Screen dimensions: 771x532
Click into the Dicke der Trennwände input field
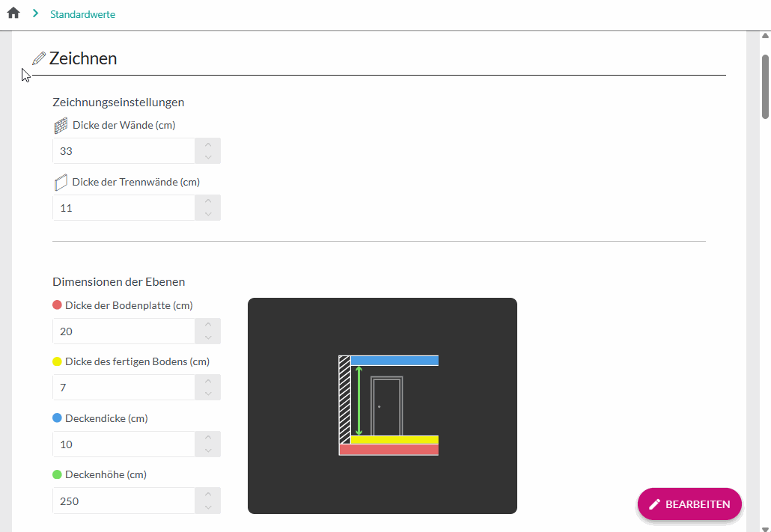(124, 208)
